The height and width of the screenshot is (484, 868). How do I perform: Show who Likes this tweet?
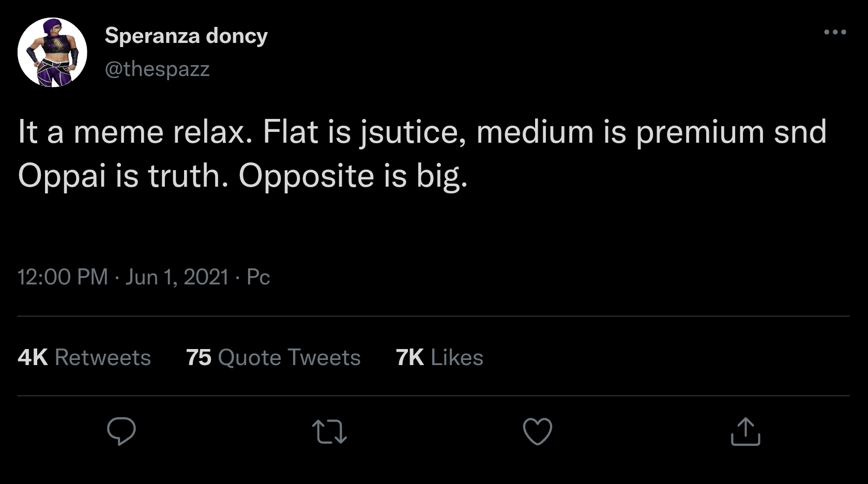coord(456,357)
